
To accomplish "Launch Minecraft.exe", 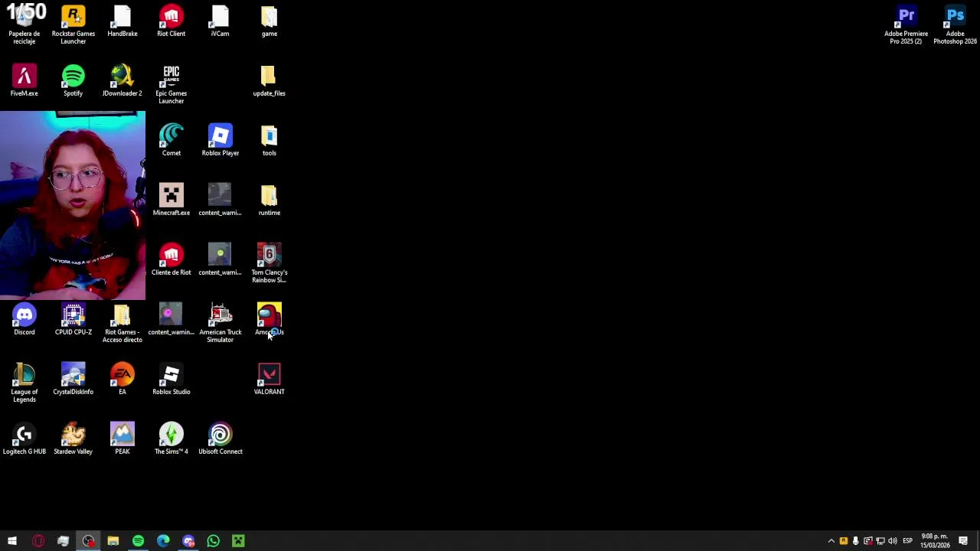I will [171, 201].
